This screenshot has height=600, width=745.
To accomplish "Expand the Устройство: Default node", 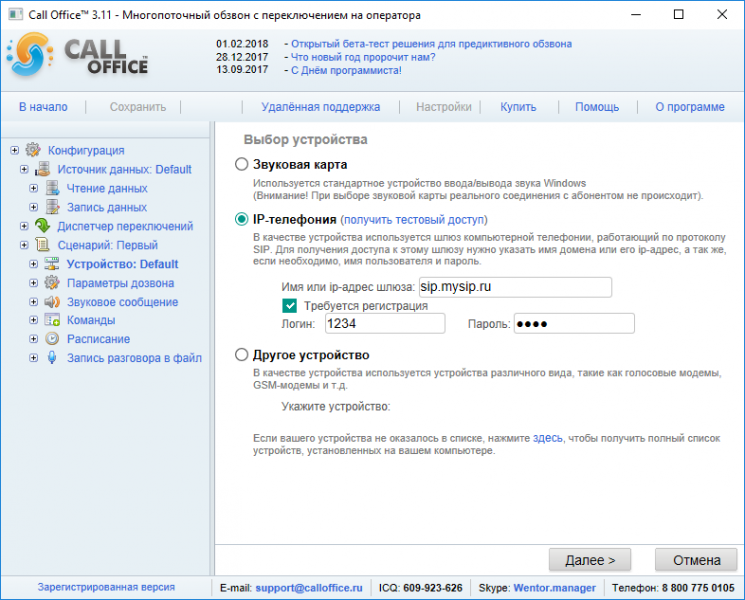I will point(33,264).
